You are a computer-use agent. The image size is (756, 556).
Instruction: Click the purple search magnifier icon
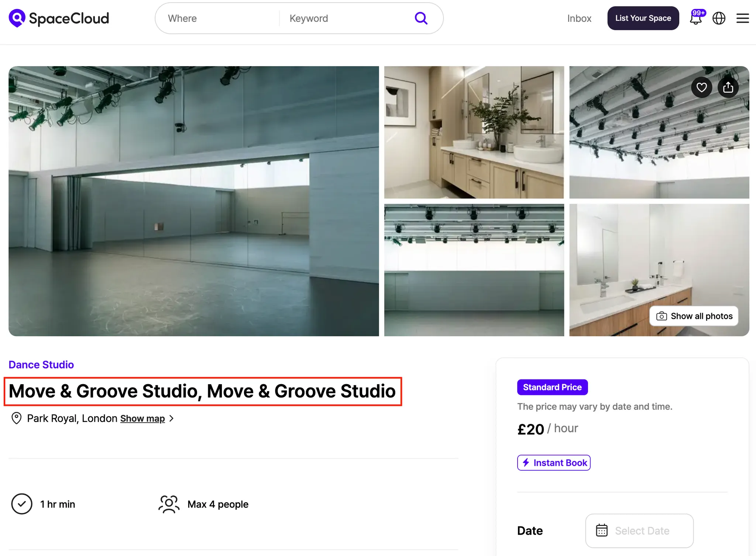click(421, 18)
